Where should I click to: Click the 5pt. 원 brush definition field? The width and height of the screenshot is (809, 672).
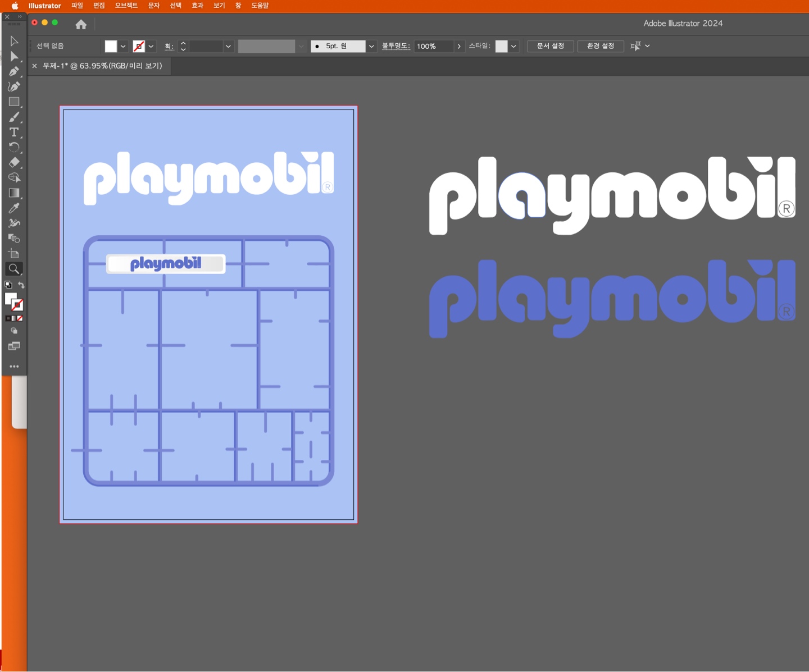[338, 46]
